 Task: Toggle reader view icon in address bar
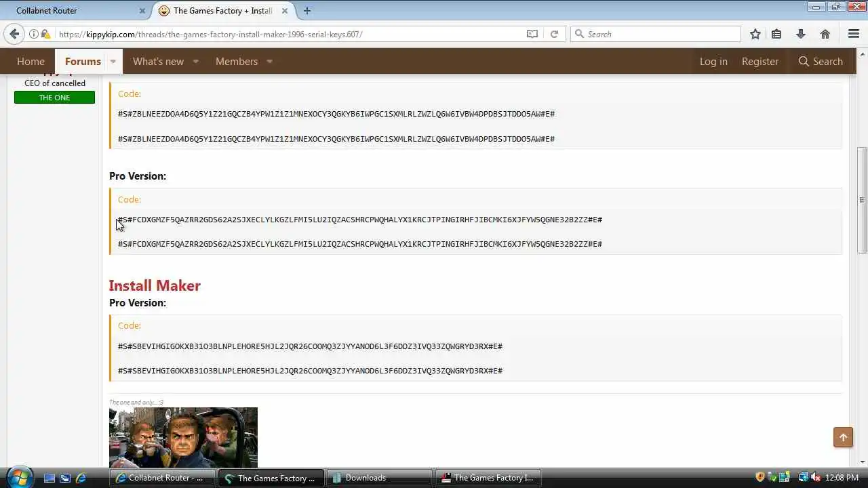532,34
